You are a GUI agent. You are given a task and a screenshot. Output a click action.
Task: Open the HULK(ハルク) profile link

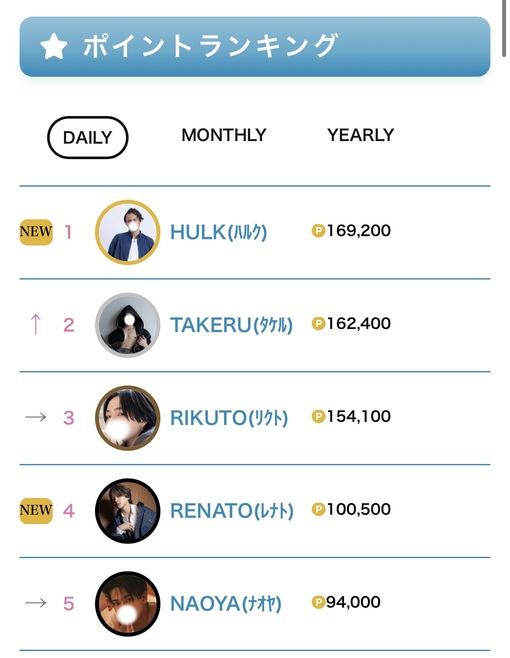point(218,232)
